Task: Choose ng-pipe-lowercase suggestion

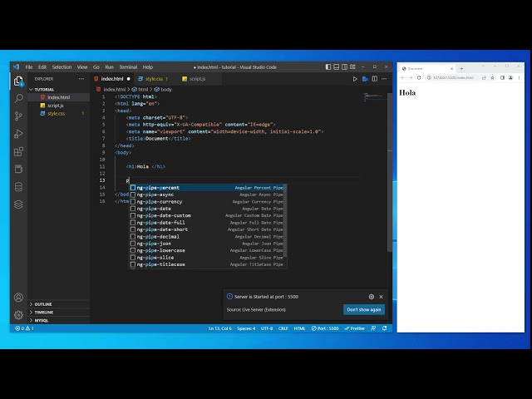Action: point(207,250)
